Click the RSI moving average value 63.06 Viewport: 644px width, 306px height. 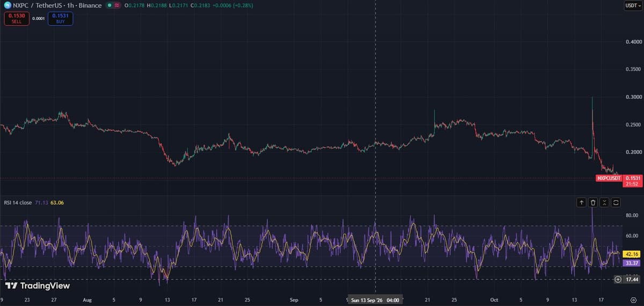57,203
